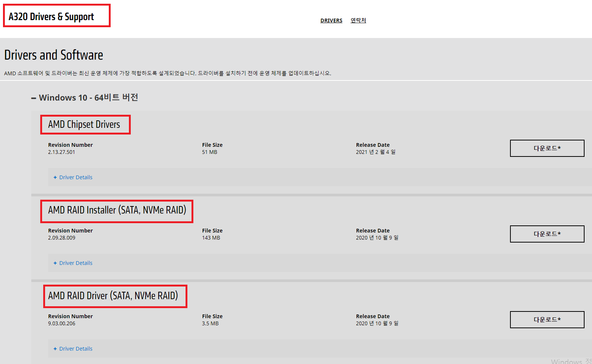Click the Release Date label under AMD RAID Driver
The height and width of the screenshot is (364, 592).
point(373,316)
